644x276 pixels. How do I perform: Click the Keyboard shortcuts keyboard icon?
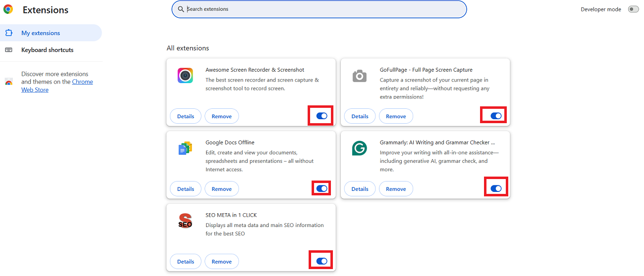click(x=9, y=50)
